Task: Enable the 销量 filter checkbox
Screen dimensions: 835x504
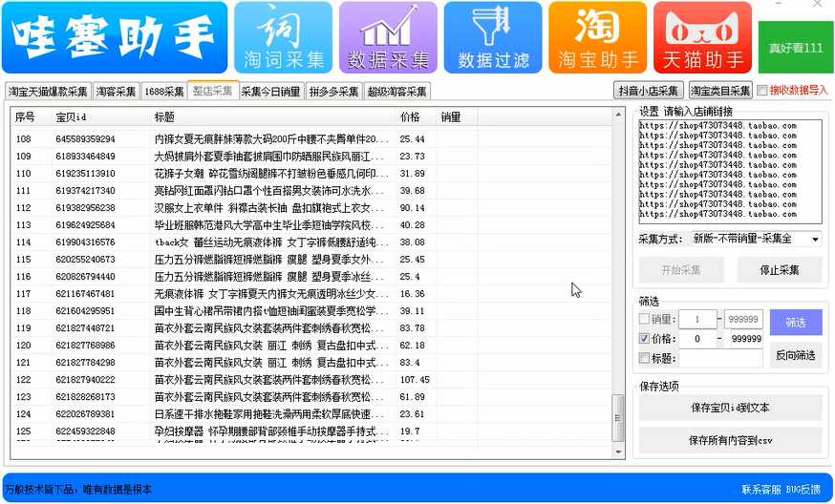Action: [644, 319]
